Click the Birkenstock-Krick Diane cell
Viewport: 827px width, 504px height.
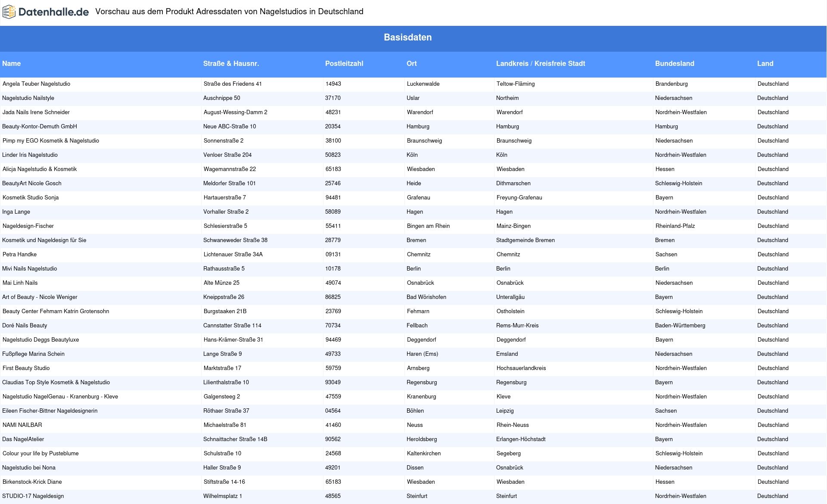coord(32,482)
